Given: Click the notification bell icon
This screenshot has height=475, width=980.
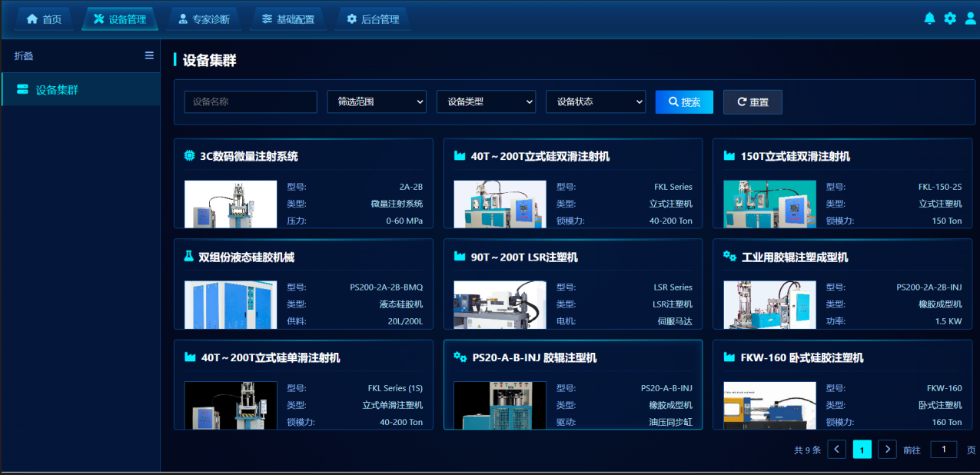Looking at the screenshot, I should 929,18.
